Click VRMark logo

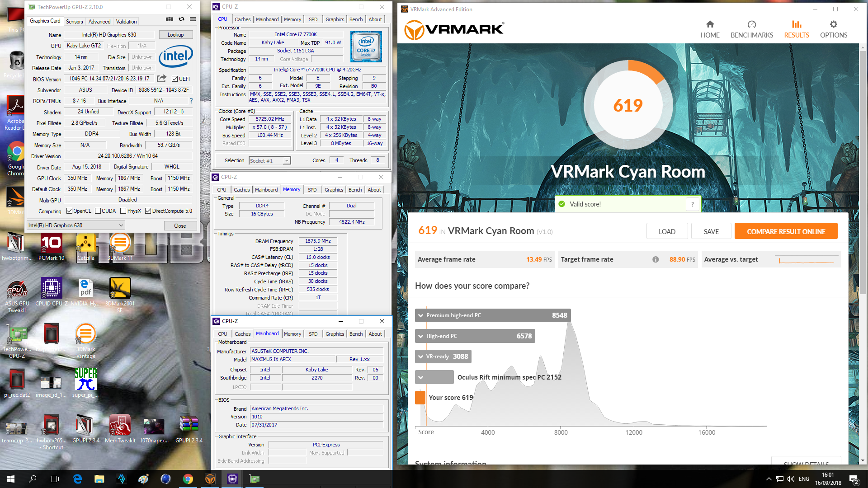click(454, 29)
